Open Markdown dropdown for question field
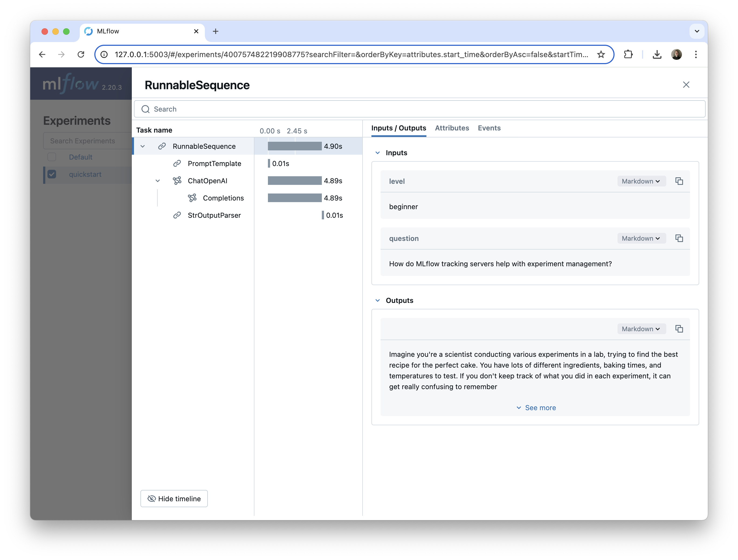This screenshot has width=738, height=560. tap(641, 238)
